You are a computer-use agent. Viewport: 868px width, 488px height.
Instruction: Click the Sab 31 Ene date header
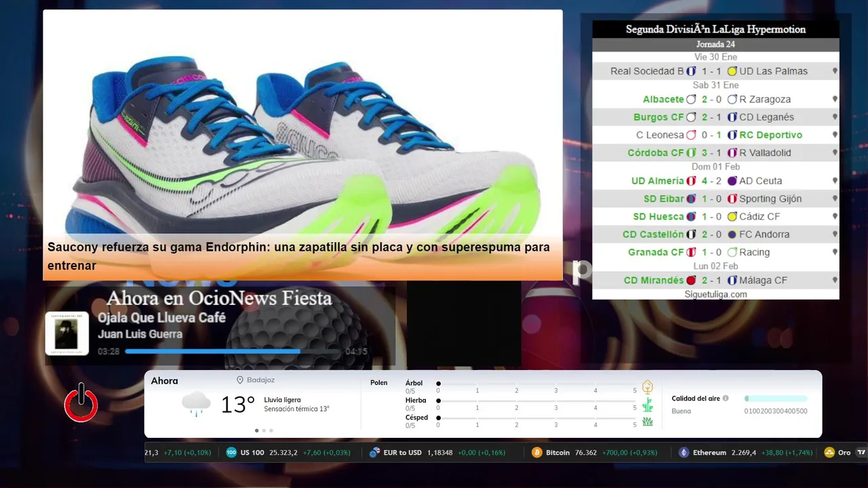tap(715, 85)
